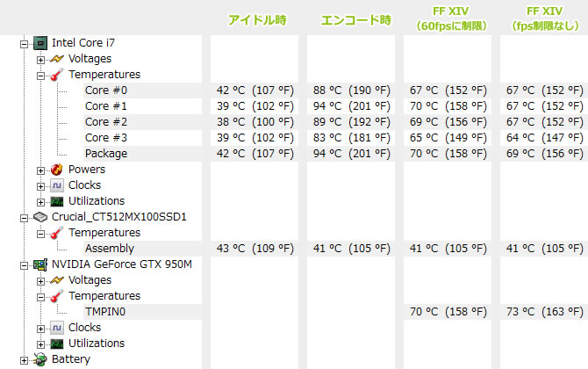Screen dimensions: 588x369
Task: Collapse the Intel Core i7 node
Action: point(24,44)
